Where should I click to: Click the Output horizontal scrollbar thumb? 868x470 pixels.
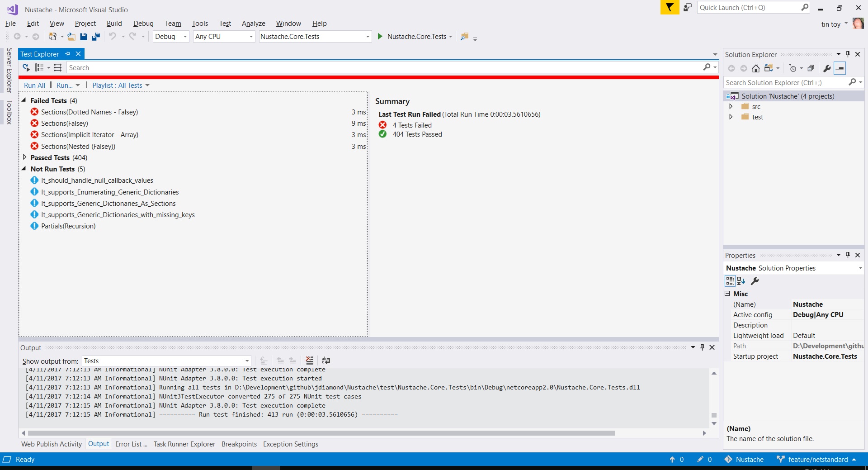pos(321,433)
